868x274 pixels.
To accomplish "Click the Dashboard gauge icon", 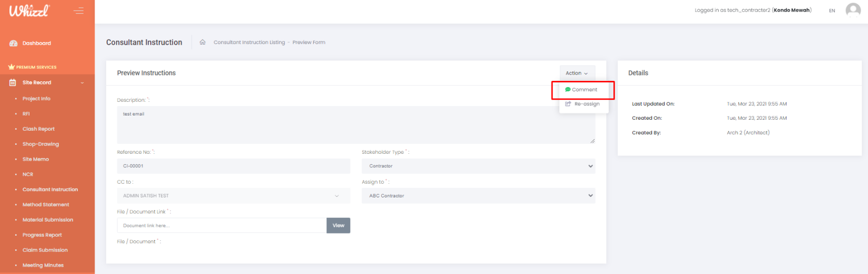I will click(13, 44).
